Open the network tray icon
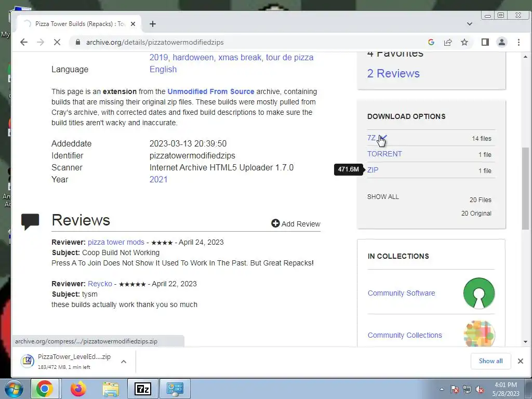 point(467,389)
